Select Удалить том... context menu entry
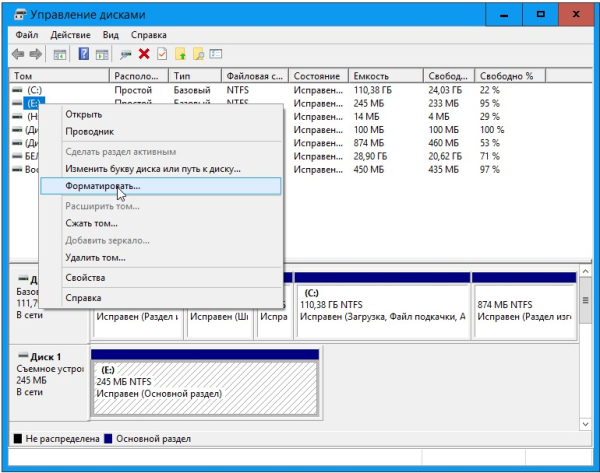 pos(161,258)
